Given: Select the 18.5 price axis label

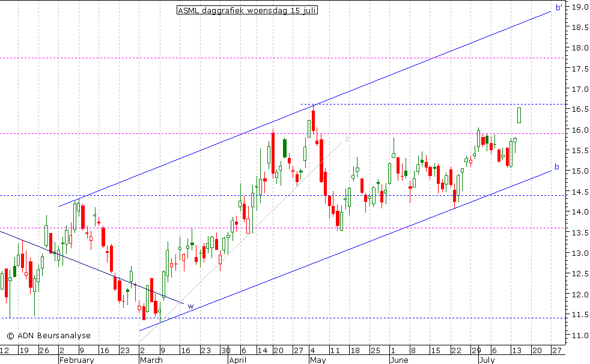Looking at the screenshot, I should (x=580, y=28).
